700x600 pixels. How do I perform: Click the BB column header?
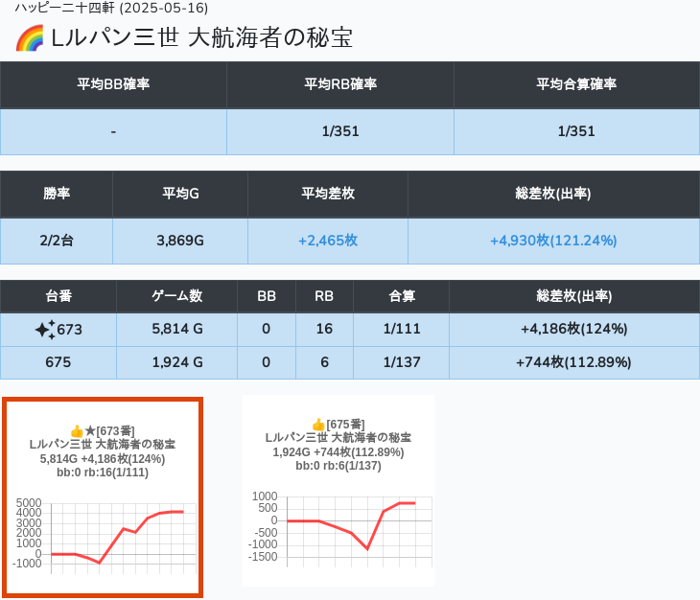[267, 296]
